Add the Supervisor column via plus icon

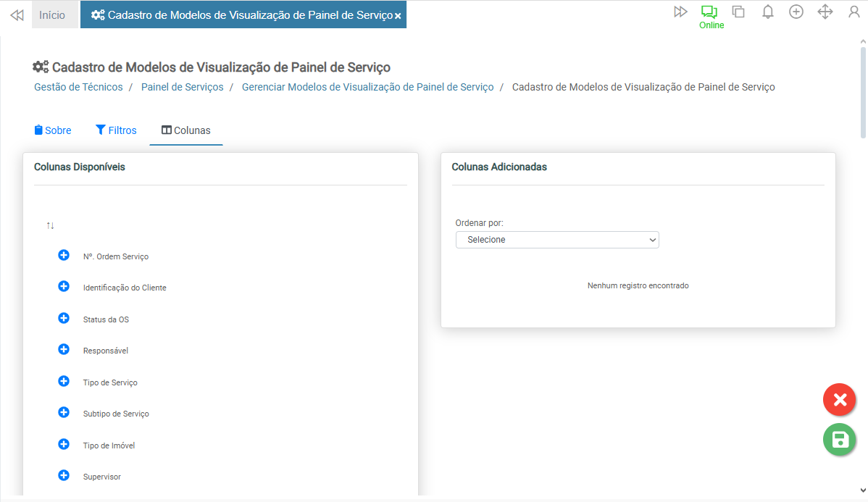coord(64,476)
